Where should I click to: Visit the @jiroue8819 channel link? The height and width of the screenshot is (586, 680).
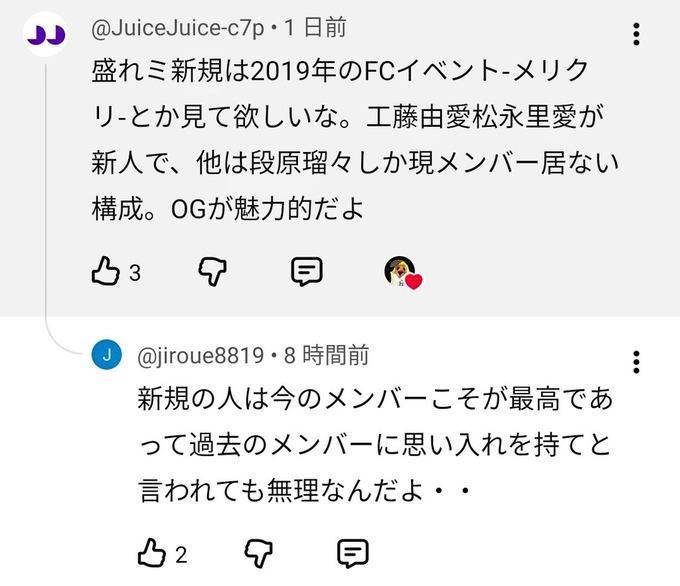pos(200,356)
